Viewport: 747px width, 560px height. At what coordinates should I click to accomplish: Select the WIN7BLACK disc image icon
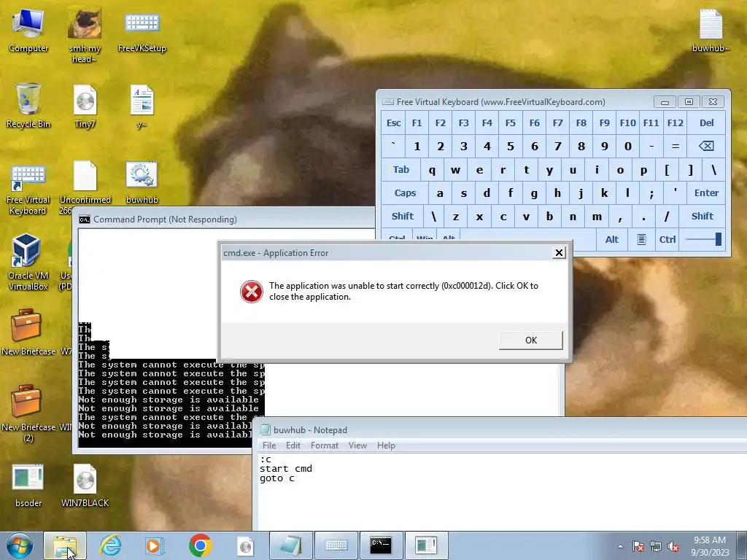[x=85, y=485]
